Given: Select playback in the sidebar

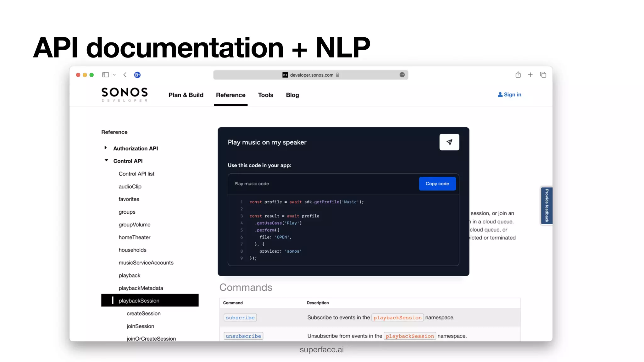Looking at the screenshot, I should [x=129, y=275].
